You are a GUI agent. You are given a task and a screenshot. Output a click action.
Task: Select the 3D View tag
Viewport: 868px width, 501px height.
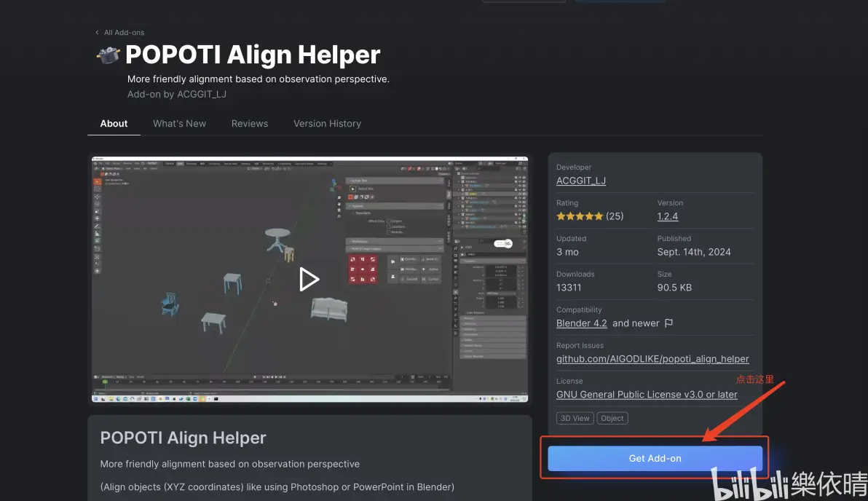click(x=575, y=418)
